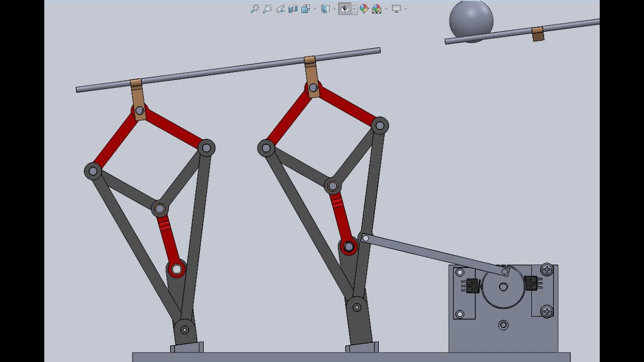Select the Zoom to Area tool
The height and width of the screenshot is (362, 644).
[268, 9]
